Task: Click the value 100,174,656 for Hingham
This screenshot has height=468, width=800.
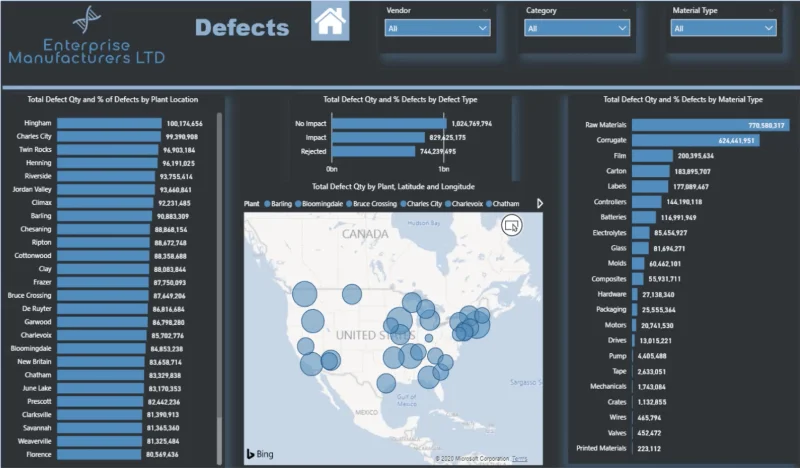Action: pos(184,124)
